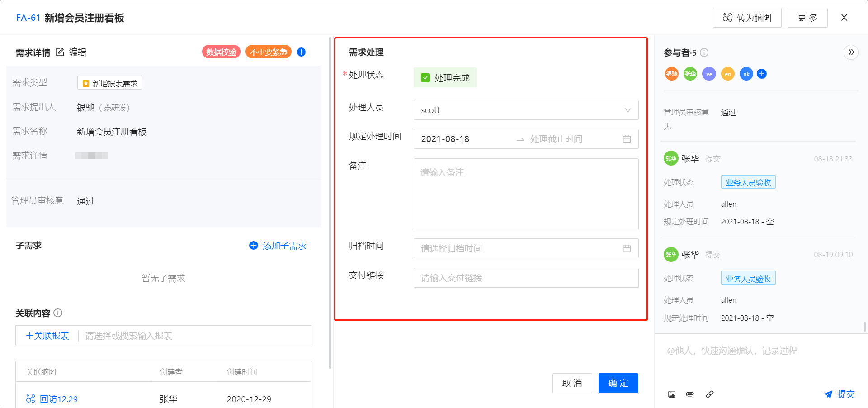Add a new tag with the plus icon
This screenshot has height=408, width=868.
[x=301, y=52]
